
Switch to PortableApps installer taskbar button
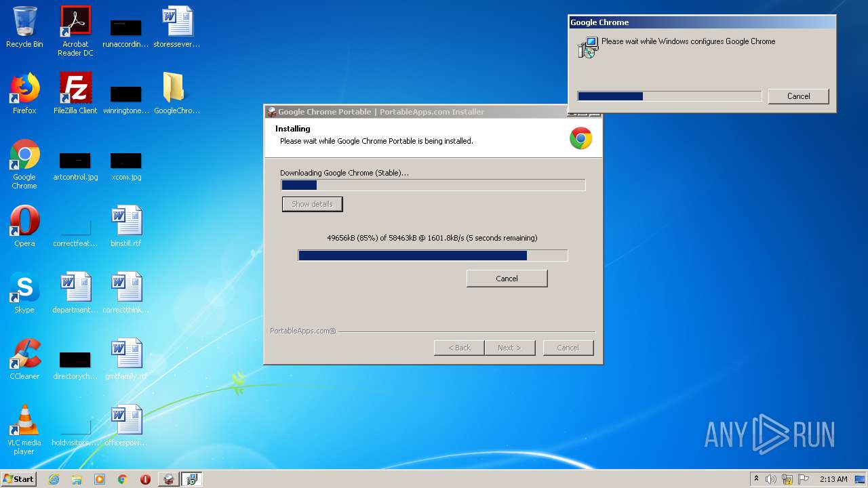click(x=168, y=479)
